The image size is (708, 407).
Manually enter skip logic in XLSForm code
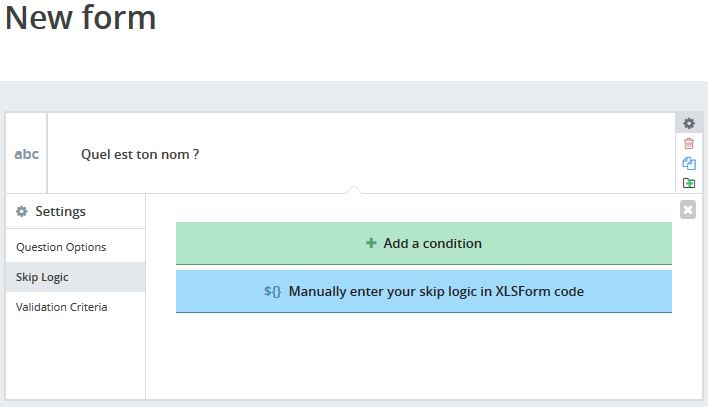tap(424, 291)
